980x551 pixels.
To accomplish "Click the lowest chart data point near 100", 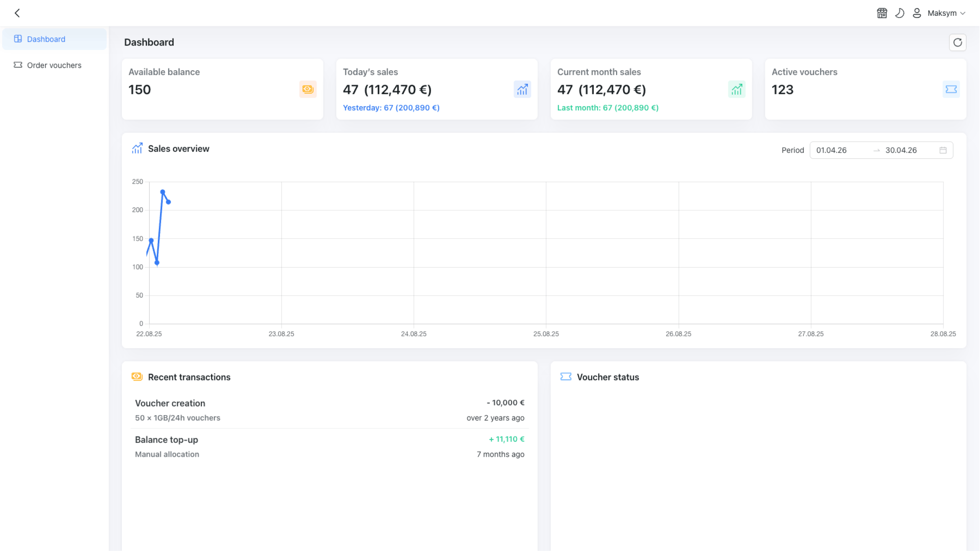I will tap(157, 263).
